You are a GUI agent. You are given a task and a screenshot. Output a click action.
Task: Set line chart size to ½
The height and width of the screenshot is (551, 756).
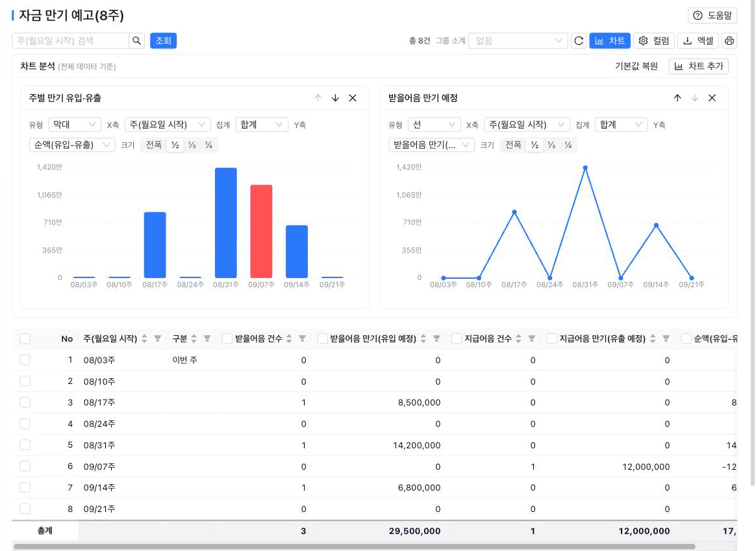click(535, 145)
